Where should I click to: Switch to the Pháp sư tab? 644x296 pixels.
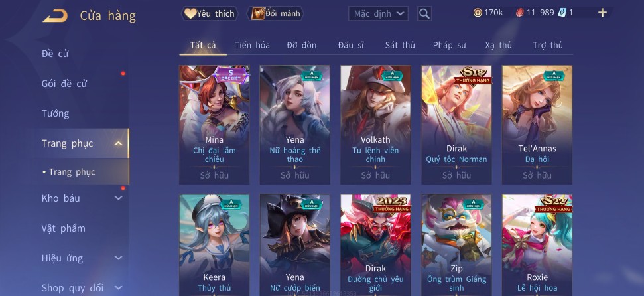click(x=449, y=46)
